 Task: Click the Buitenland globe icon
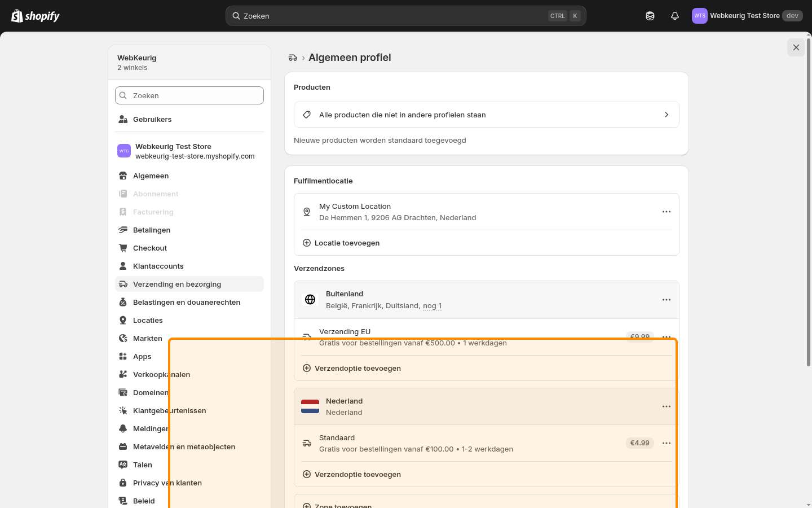(310, 300)
